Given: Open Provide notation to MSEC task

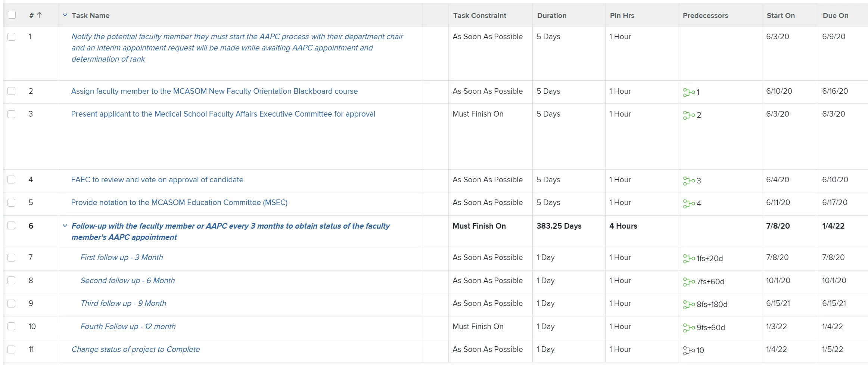Looking at the screenshot, I should [x=179, y=202].
